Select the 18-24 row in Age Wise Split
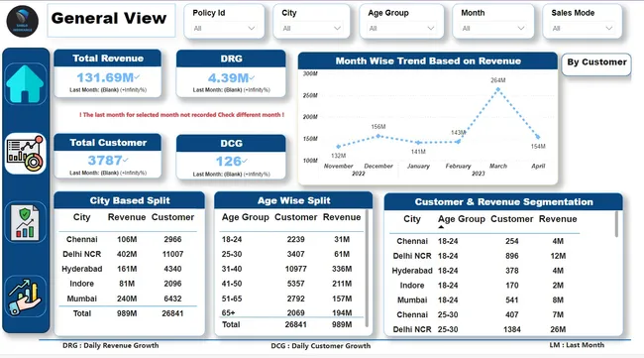Image resolution: width=644 pixels, height=358 pixels. [x=290, y=239]
